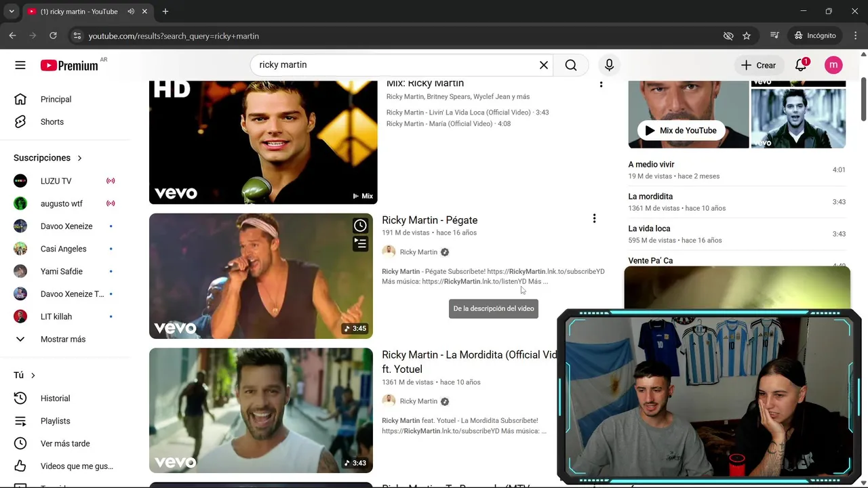
Task: Mute the tab via speaker icon
Action: coord(131,12)
